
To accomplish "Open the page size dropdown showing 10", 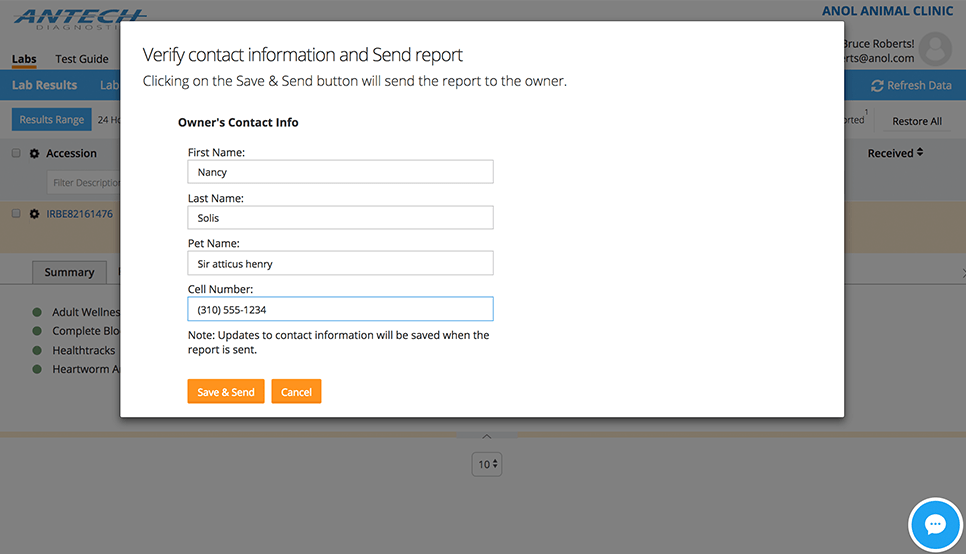I will click(x=487, y=464).
